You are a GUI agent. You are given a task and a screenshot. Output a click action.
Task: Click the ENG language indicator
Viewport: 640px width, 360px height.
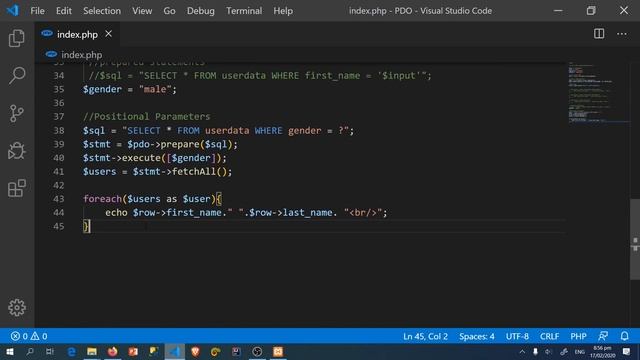580,351
